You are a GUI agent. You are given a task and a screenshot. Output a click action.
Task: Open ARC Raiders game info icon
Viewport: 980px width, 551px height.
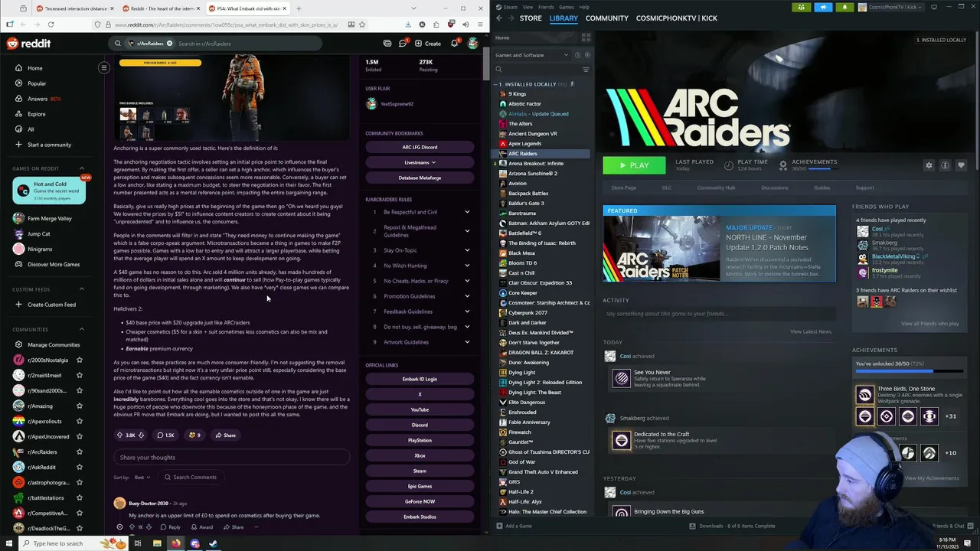point(945,165)
